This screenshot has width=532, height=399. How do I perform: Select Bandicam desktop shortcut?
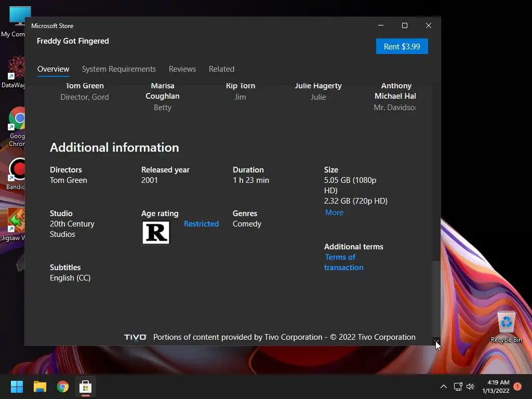pos(16,174)
